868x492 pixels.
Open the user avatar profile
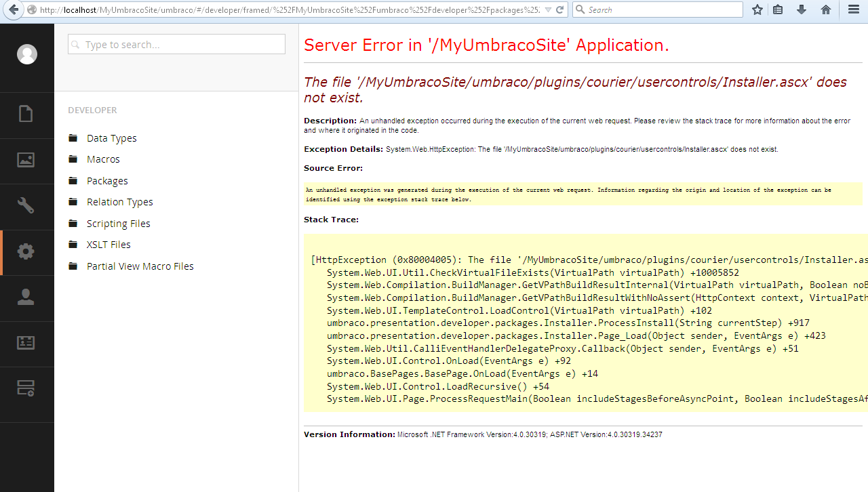click(27, 54)
